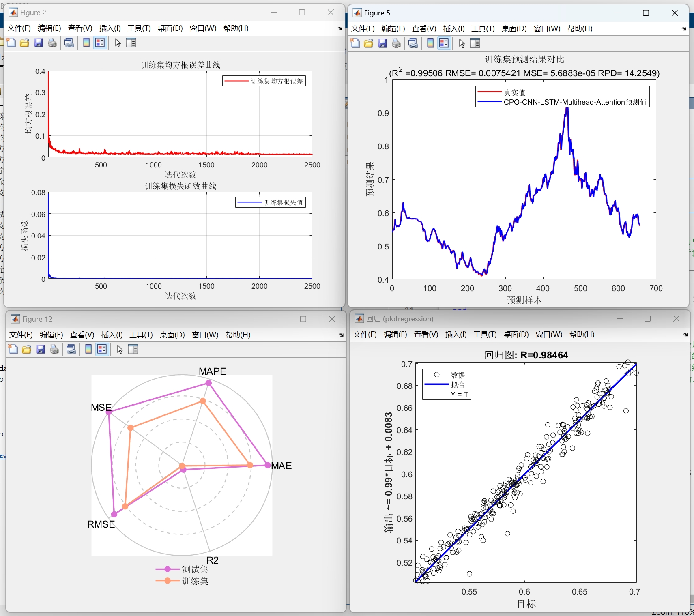Click the MAPE axis label on radar chart

point(212,371)
